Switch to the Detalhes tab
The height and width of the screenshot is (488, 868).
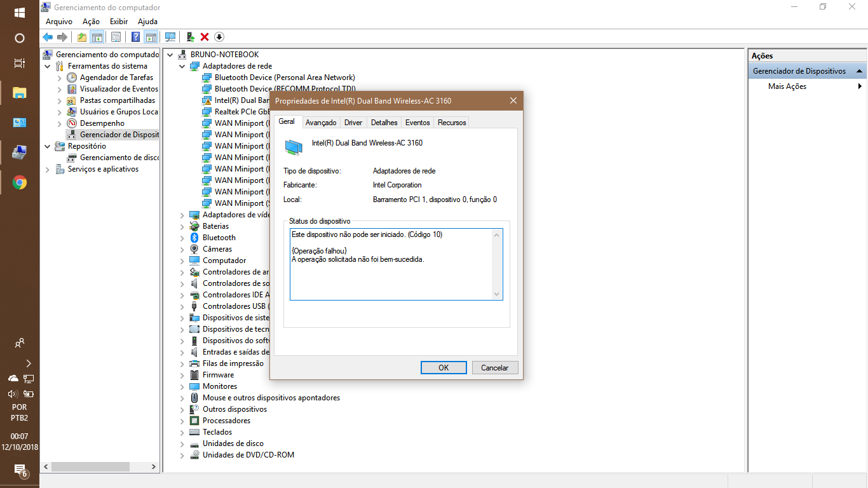384,123
